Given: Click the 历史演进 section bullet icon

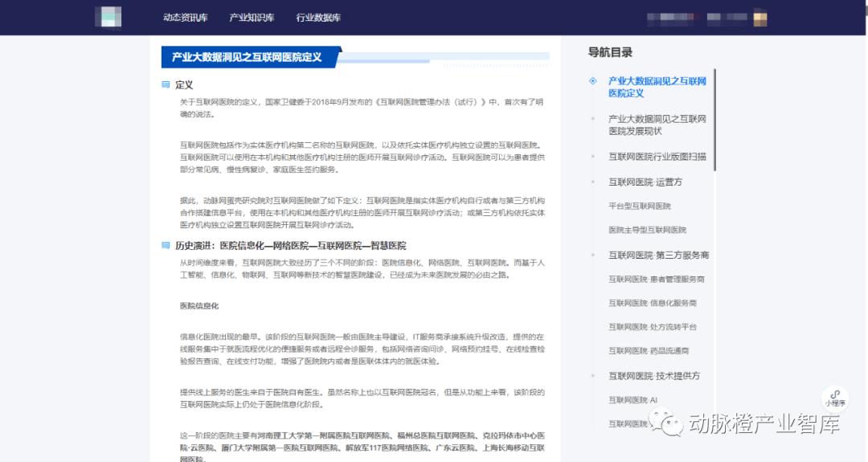Looking at the screenshot, I should 166,245.
